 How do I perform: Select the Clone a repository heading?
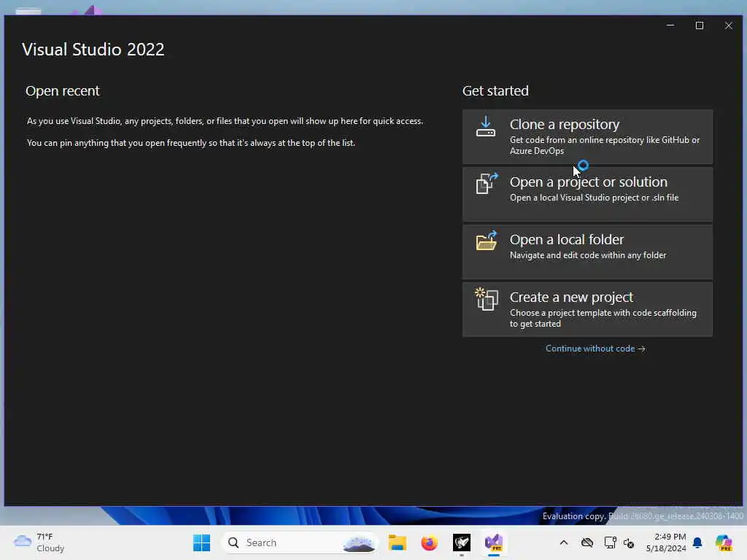(x=565, y=124)
